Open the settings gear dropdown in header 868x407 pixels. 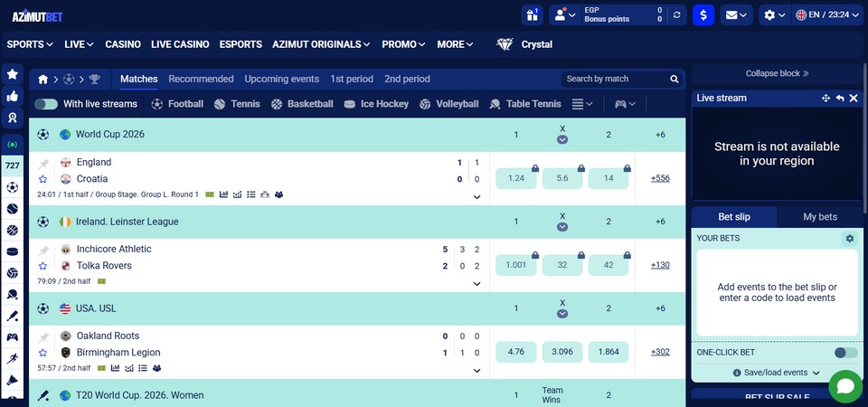tap(775, 15)
